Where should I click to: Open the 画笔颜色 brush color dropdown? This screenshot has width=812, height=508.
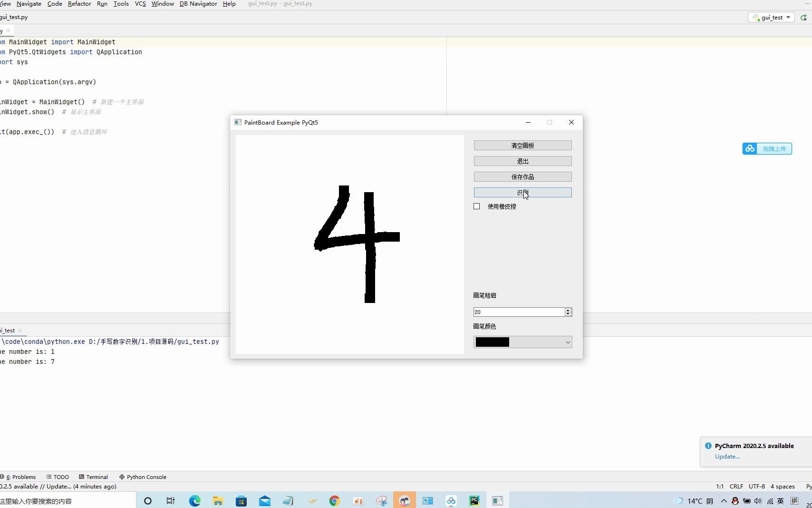point(522,342)
